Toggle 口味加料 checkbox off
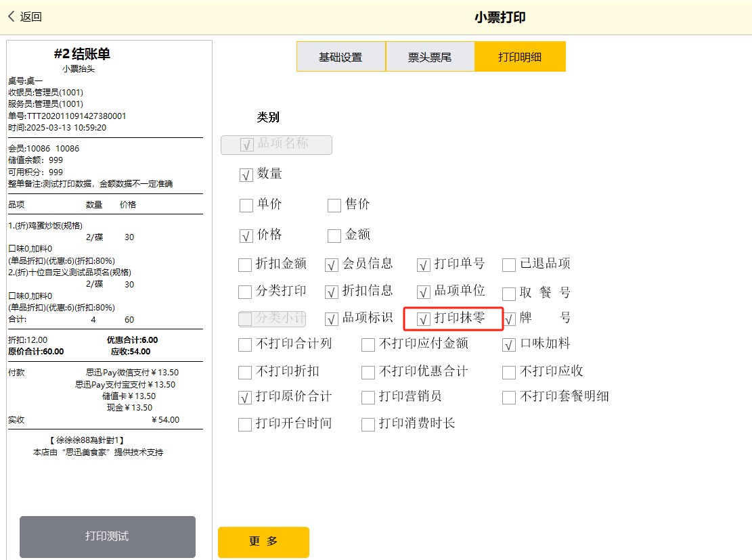The height and width of the screenshot is (560, 752). (509, 346)
